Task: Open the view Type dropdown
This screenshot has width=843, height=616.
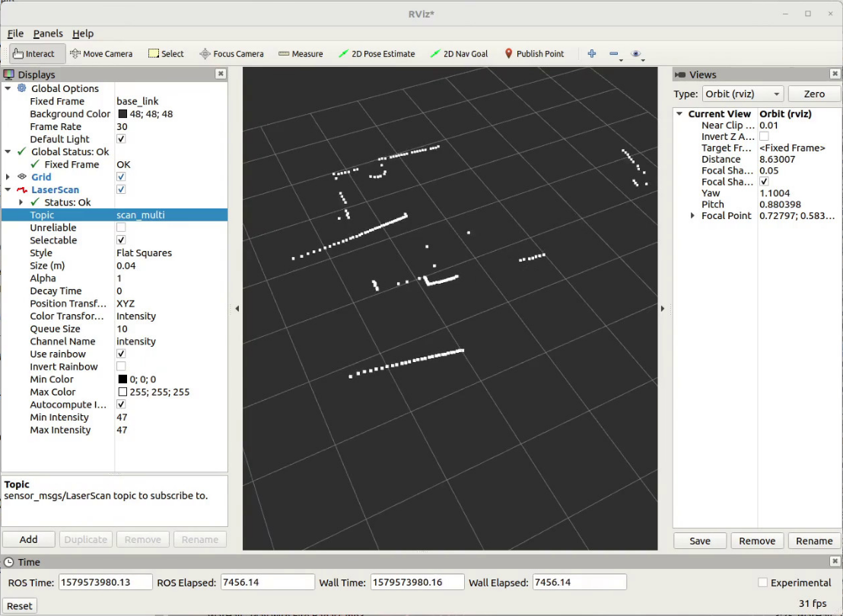Action: (x=742, y=94)
